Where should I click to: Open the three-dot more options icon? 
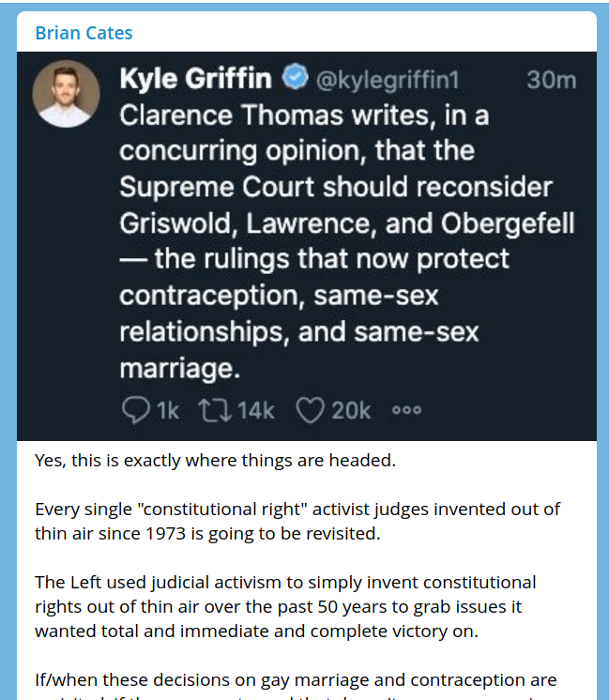[x=406, y=410]
